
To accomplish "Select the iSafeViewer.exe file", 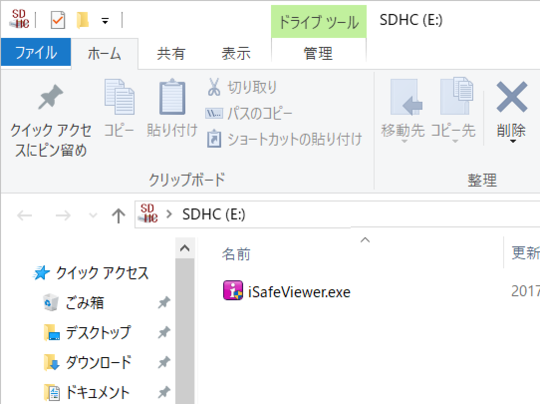I will pyautogui.click(x=287, y=291).
